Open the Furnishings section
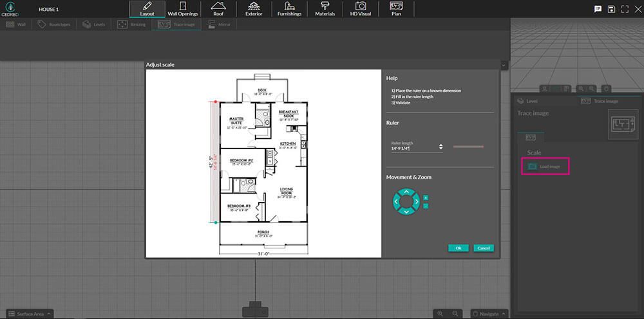 click(289, 9)
